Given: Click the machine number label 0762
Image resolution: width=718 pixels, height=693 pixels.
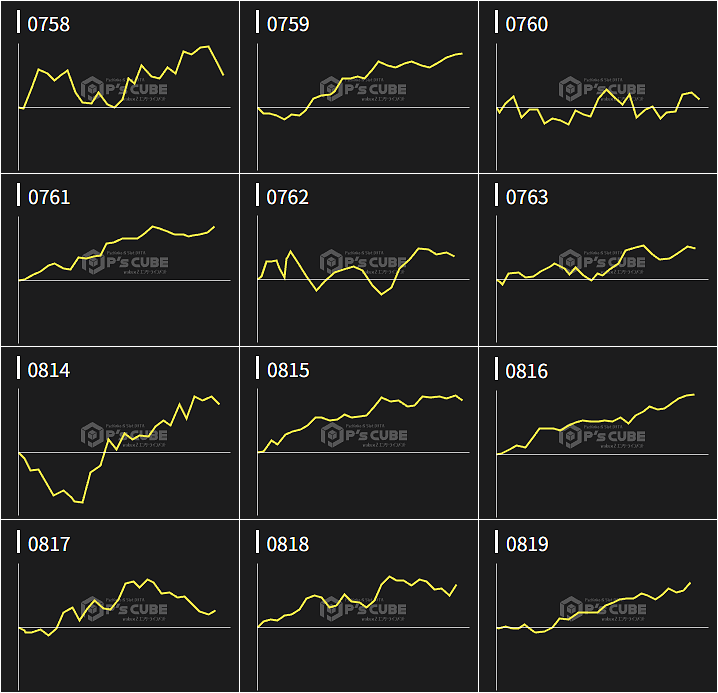Looking at the screenshot, I should [x=288, y=197].
